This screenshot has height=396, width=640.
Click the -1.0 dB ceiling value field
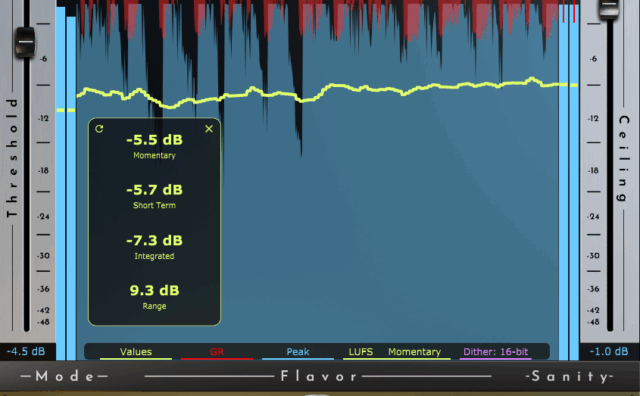coord(609,352)
